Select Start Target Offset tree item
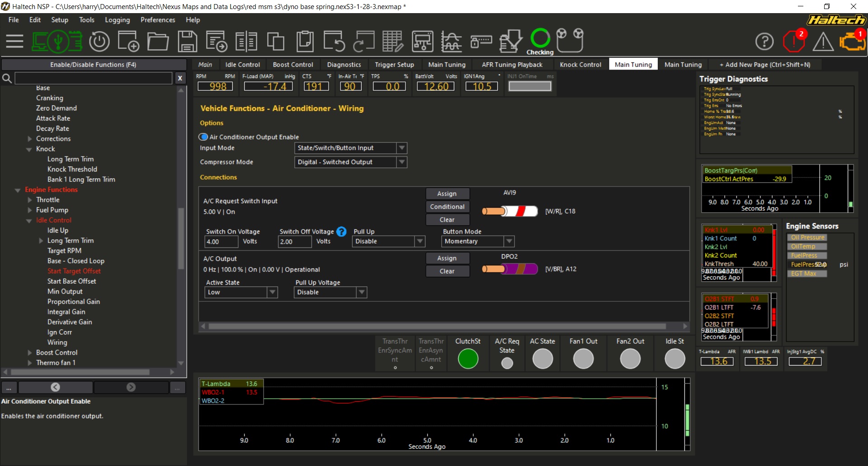This screenshot has width=868, height=466. (x=74, y=271)
